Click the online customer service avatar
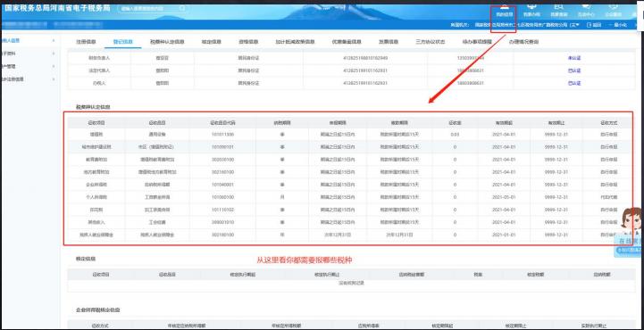This screenshot has height=330, width=644. (x=632, y=221)
